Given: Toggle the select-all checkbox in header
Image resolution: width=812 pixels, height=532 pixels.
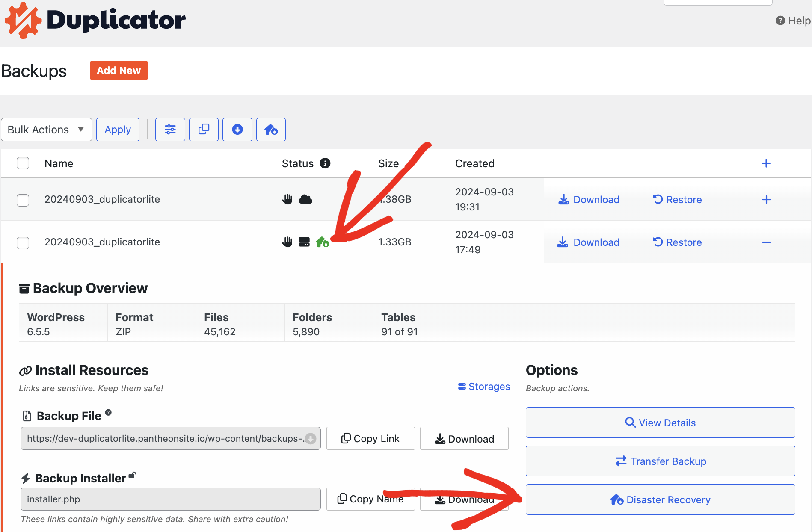Looking at the screenshot, I should [23, 163].
